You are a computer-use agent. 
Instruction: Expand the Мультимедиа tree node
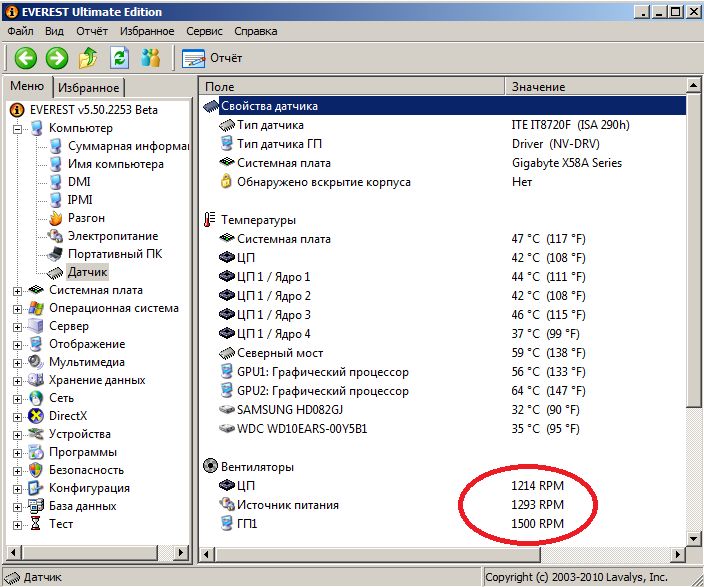tap(18, 363)
